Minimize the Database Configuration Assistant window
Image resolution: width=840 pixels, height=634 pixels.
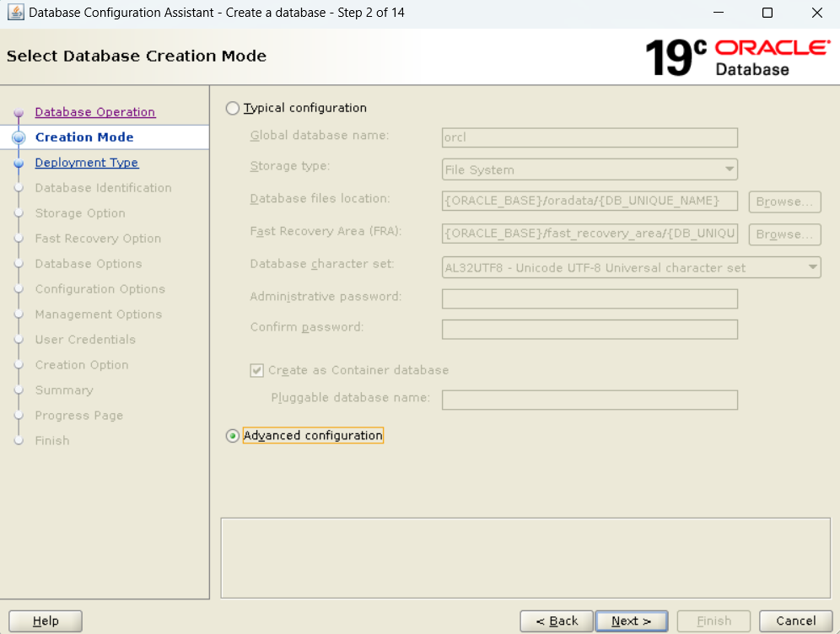(719, 13)
